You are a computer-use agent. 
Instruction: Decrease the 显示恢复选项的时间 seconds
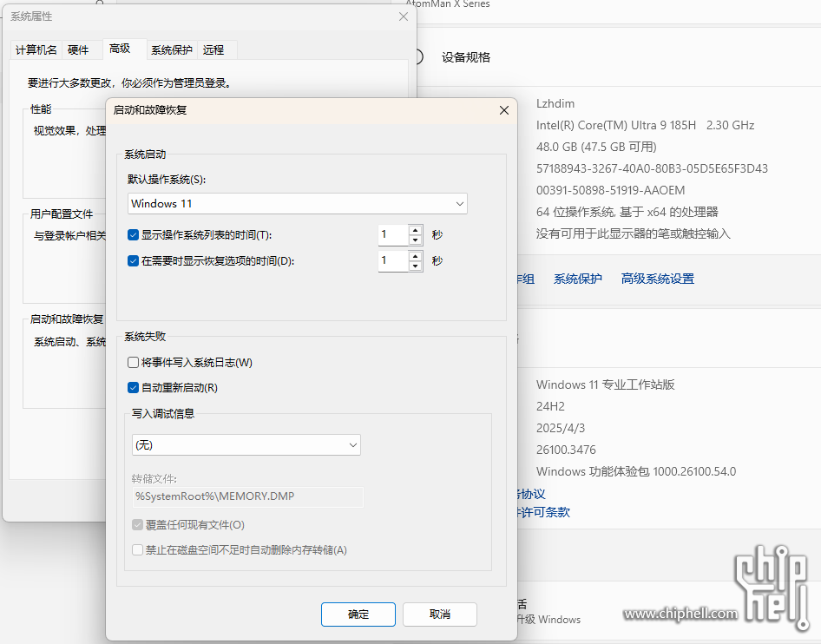click(x=415, y=266)
